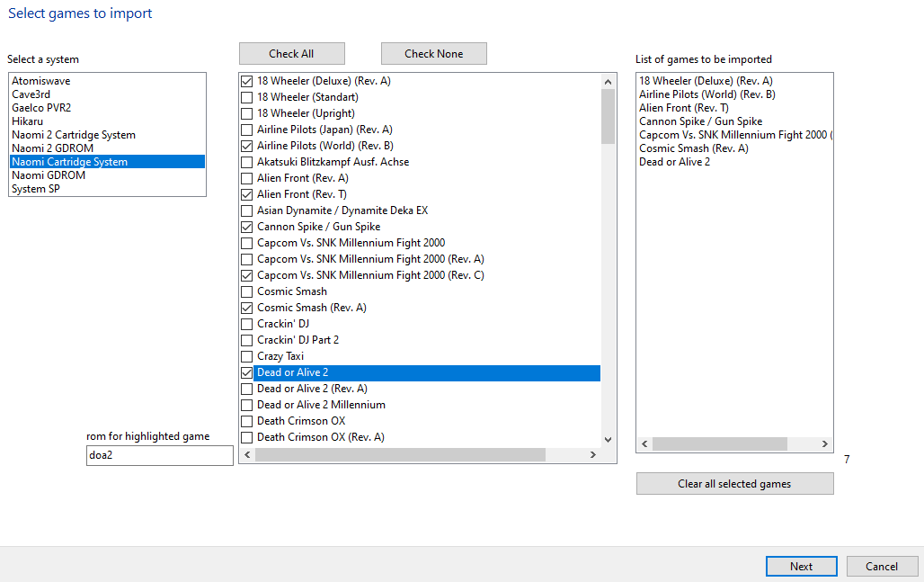Highlight Capcom Vs. SNK Millennium Fight 2000 name without revision
924x582 pixels.
coord(351,243)
